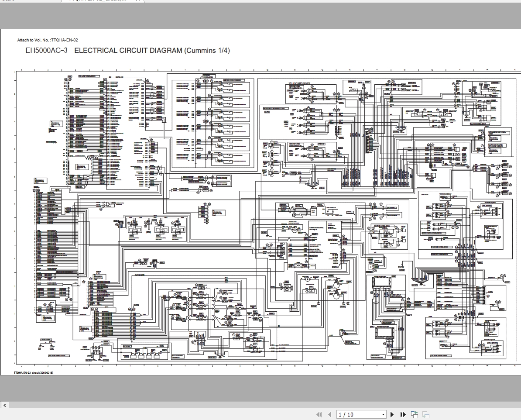Open the page number dropdown arrow
The image size is (521, 420).
tap(383, 414)
